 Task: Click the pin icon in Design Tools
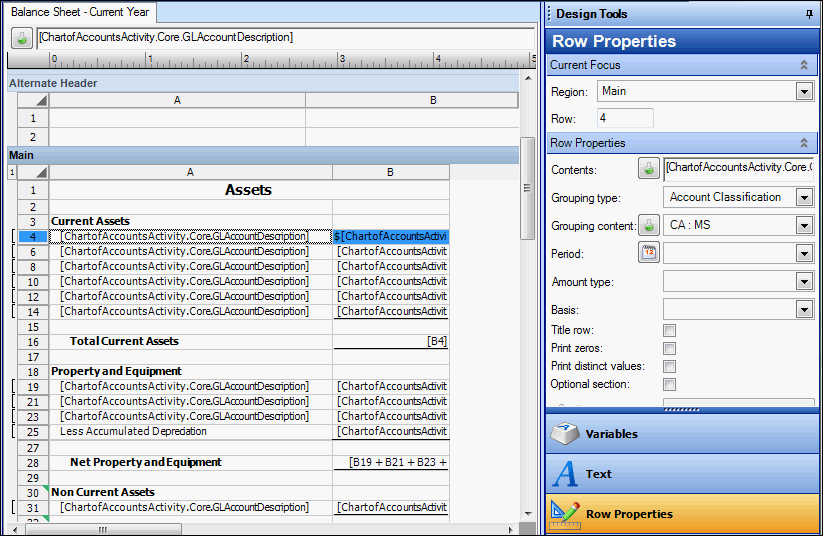[809, 14]
